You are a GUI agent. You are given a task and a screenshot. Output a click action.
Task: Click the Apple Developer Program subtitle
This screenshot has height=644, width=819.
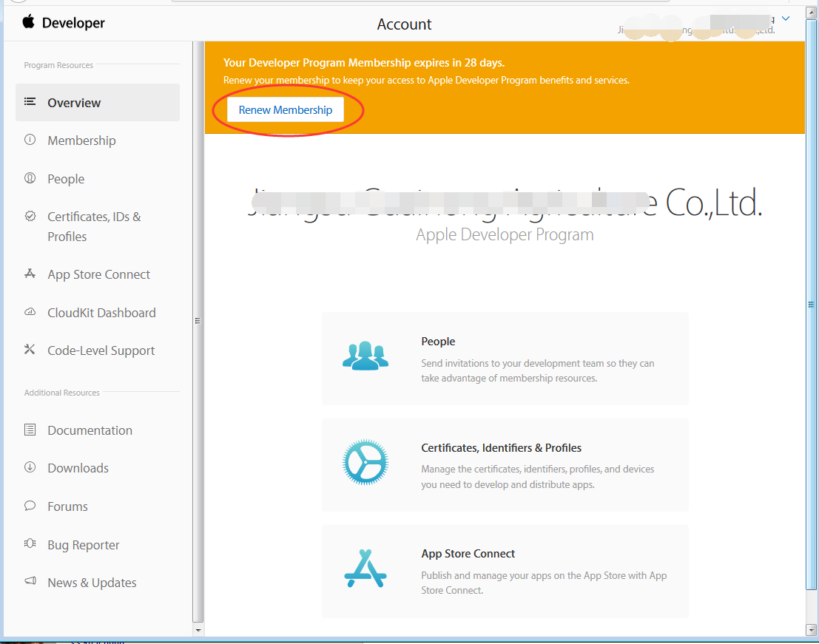point(505,235)
